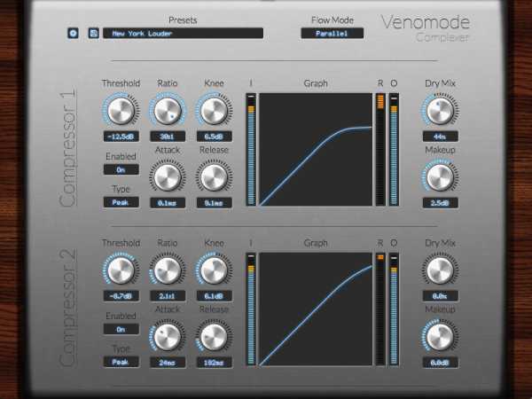Click the settings gear icon beside Presets
The width and height of the screenshot is (532, 399).
73,34
